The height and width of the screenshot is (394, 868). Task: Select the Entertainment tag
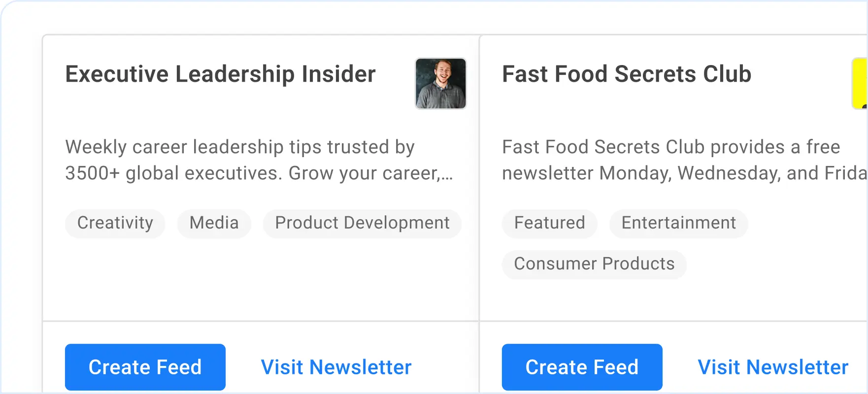click(x=678, y=223)
